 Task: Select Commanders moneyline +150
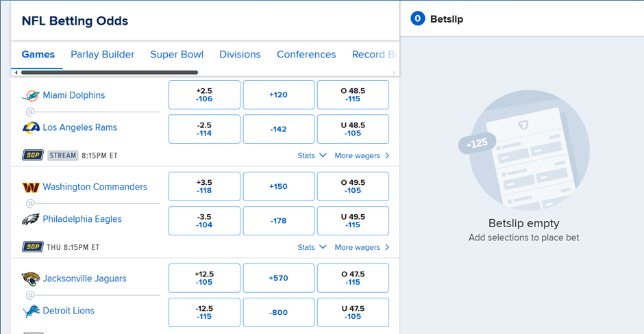(x=278, y=186)
